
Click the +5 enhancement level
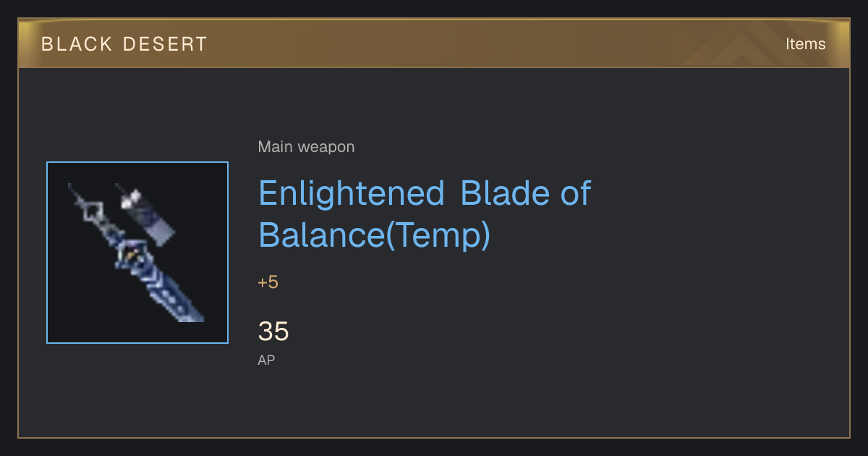[268, 282]
